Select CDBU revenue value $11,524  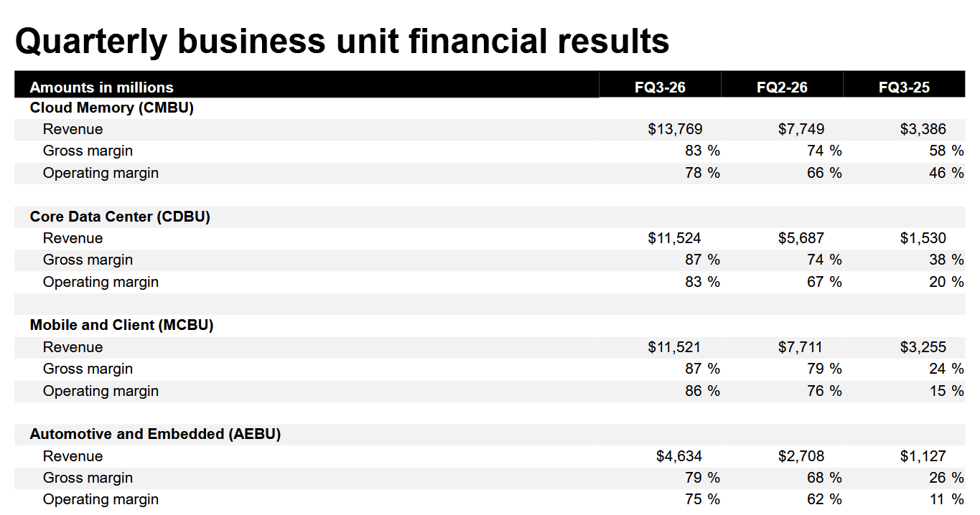(x=675, y=238)
